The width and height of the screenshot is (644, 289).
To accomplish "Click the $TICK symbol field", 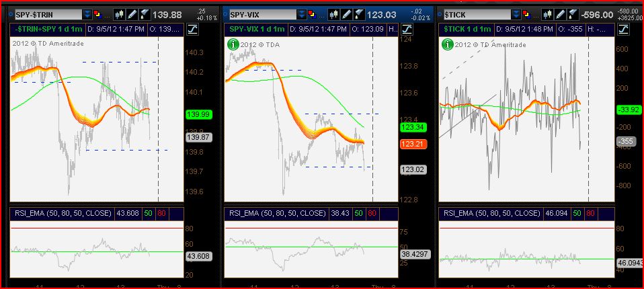I will click(477, 15).
